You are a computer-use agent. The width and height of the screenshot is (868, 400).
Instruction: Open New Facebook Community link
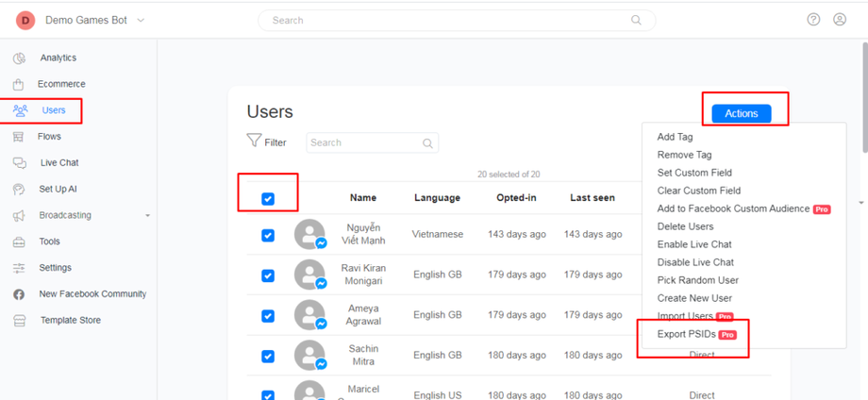point(92,294)
